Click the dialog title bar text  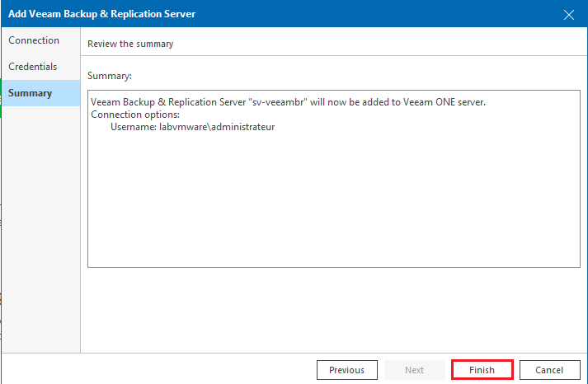click(x=101, y=14)
